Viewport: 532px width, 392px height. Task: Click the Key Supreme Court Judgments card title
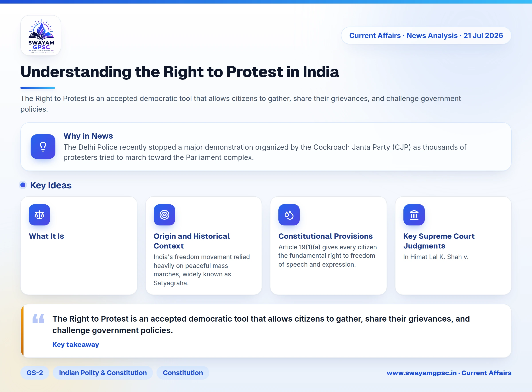point(439,241)
